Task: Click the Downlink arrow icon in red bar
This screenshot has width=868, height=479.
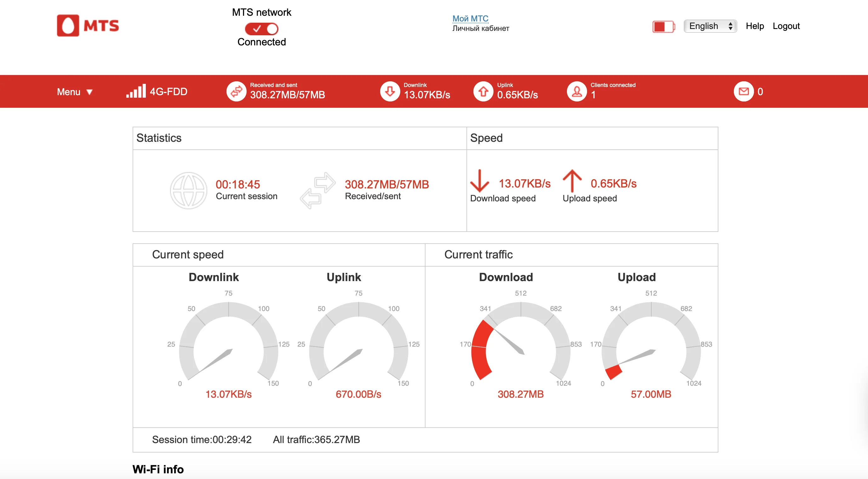Action: (390, 91)
